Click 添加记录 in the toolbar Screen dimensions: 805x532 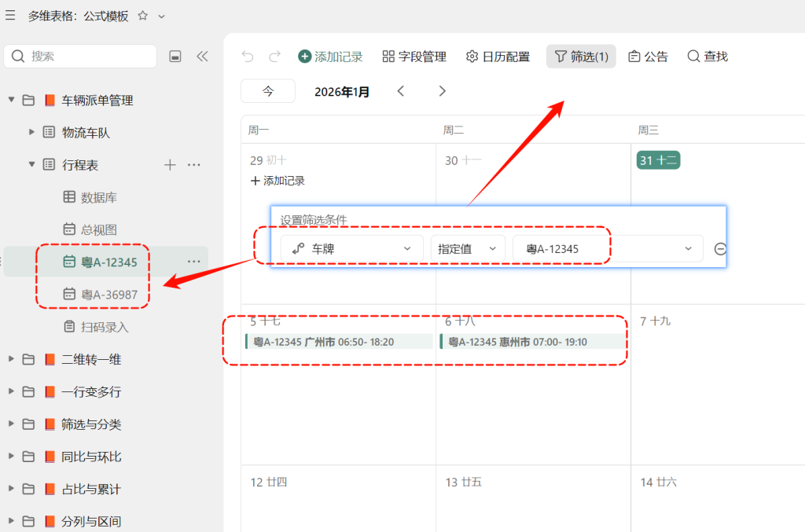pos(331,57)
